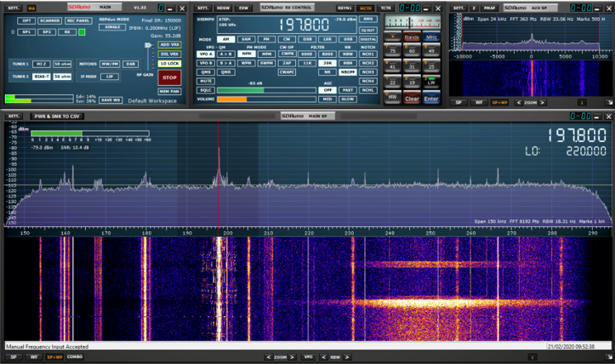
Task: Open the SCANNER panel
Action: click(49, 20)
